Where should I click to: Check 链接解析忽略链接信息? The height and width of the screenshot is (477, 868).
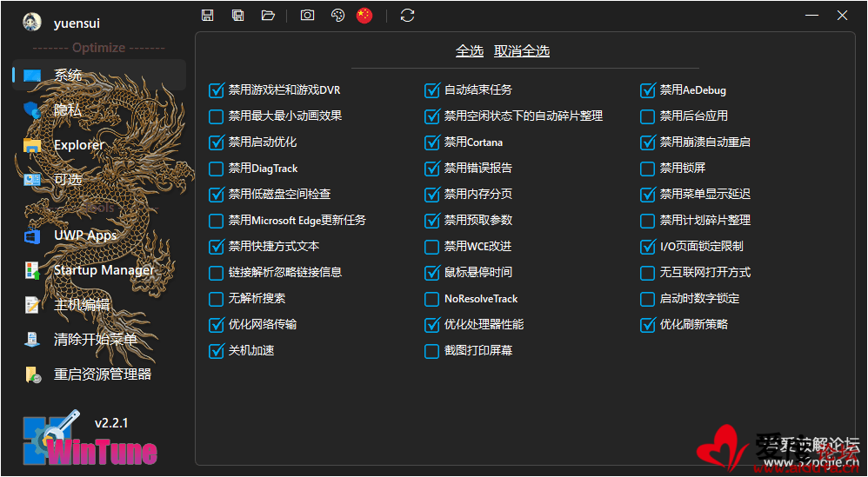(216, 273)
